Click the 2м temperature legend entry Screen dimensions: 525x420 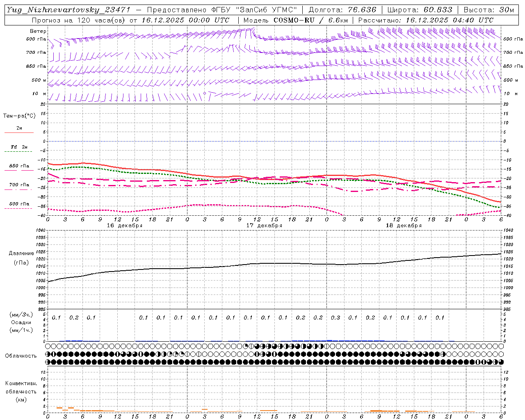pyautogui.click(x=19, y=128)
